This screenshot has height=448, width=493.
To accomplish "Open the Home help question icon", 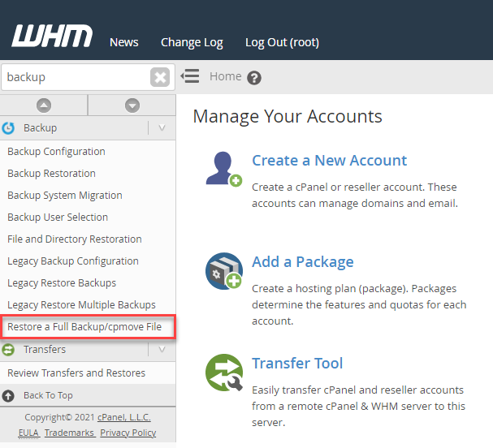I will 254,78.
